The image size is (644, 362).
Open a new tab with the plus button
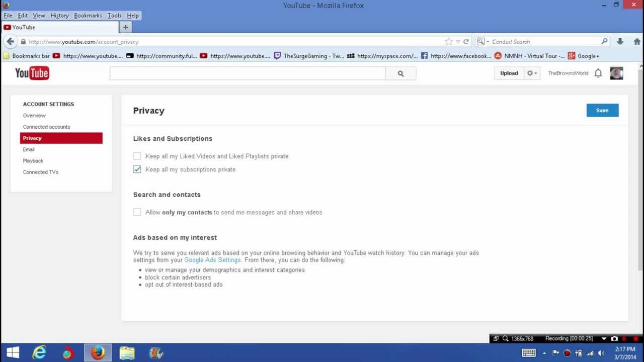(125, 27)
